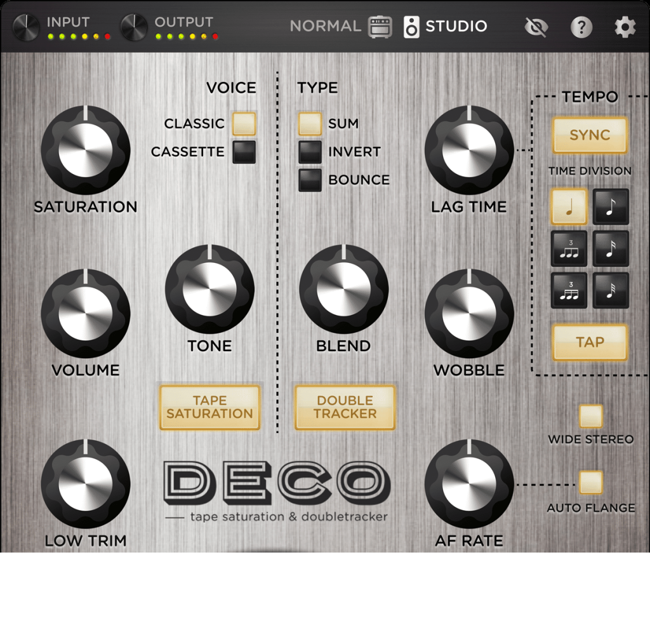Click the hide-controls eye icon
Image resolution: width=650 pixels, height=644 pixels.
(536, 26)
